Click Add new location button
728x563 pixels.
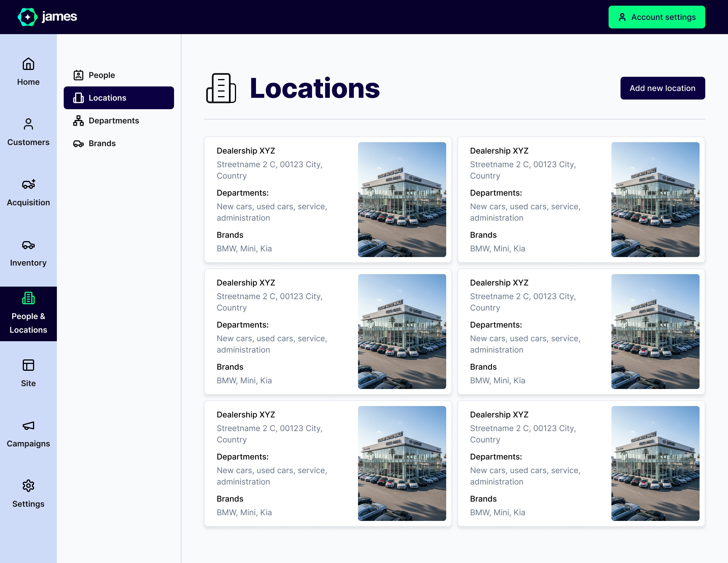662,88
